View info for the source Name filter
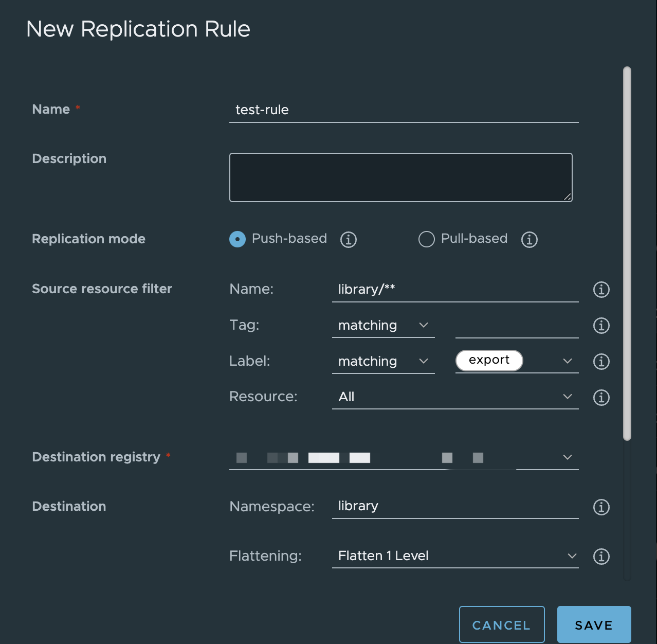657x644 pixels. click(x=600, y=290)
